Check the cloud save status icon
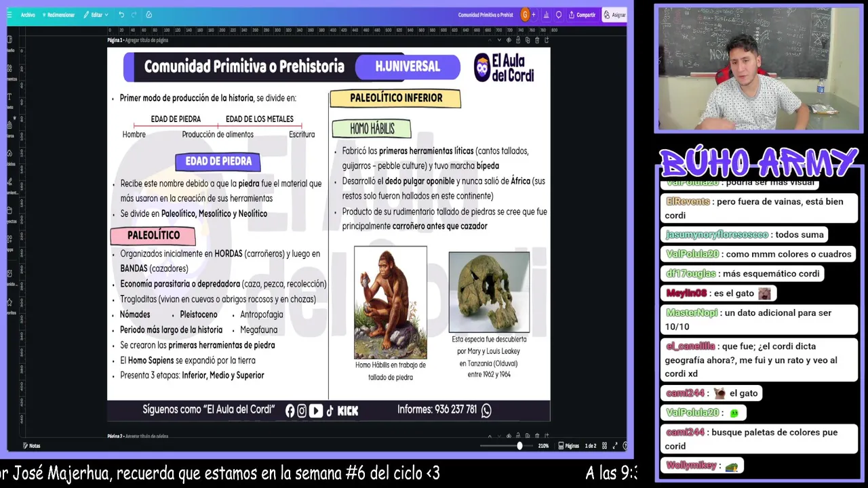Screen dimensions: 868x488 [x=149, y=15]
